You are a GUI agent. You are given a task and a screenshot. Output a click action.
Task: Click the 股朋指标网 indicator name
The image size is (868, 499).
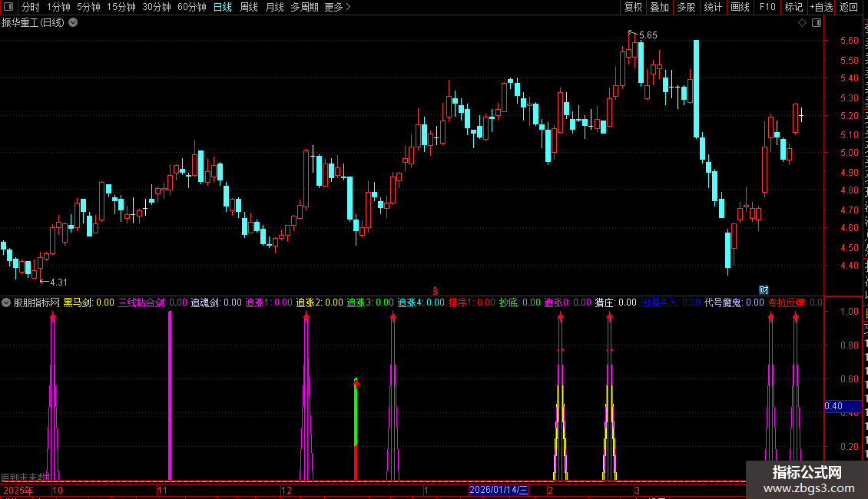coord(37,302)
